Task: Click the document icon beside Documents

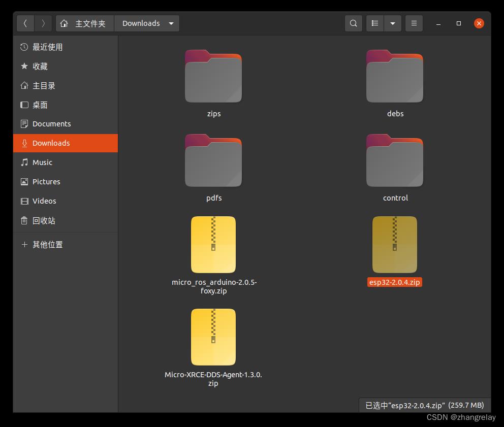Action: click(x=24, y=124)
